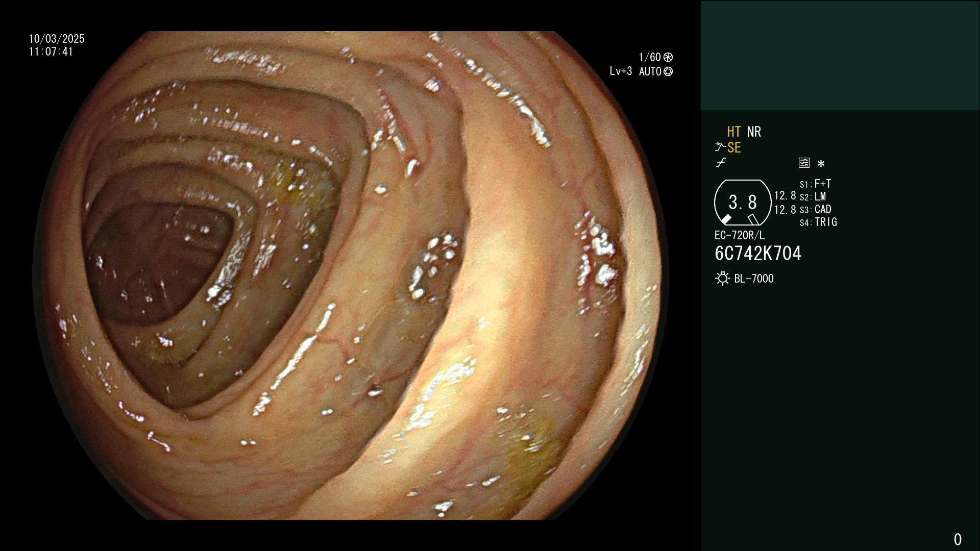Image resolution: width=980 pixels, height=551 pixels.
Task: Click the AUTO iris mode icon
Action: [x=668, y=71]
